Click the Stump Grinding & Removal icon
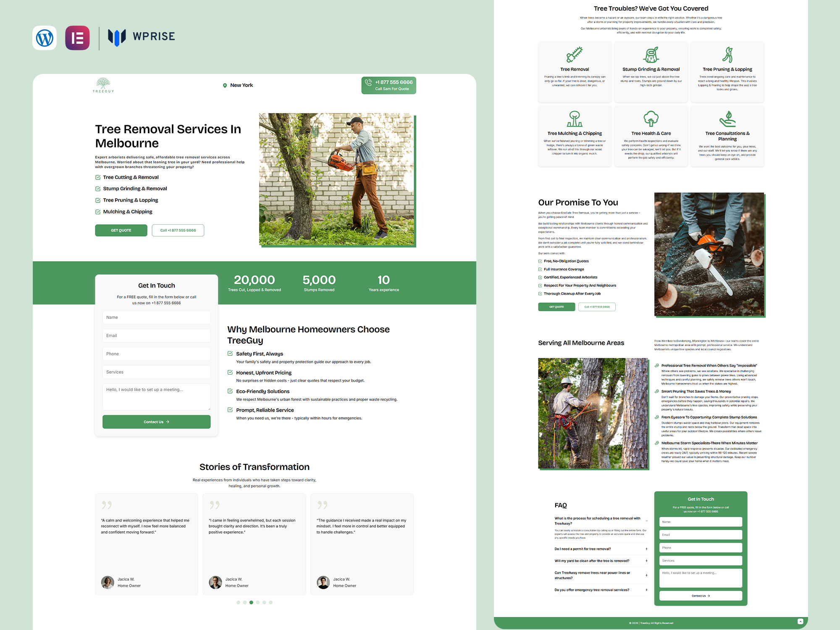840x630 pixels. pyautogui.click(x=651, y=55)
